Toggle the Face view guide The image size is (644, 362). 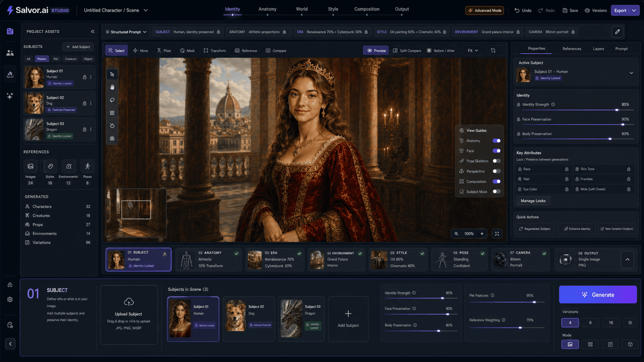click(497, 151)
